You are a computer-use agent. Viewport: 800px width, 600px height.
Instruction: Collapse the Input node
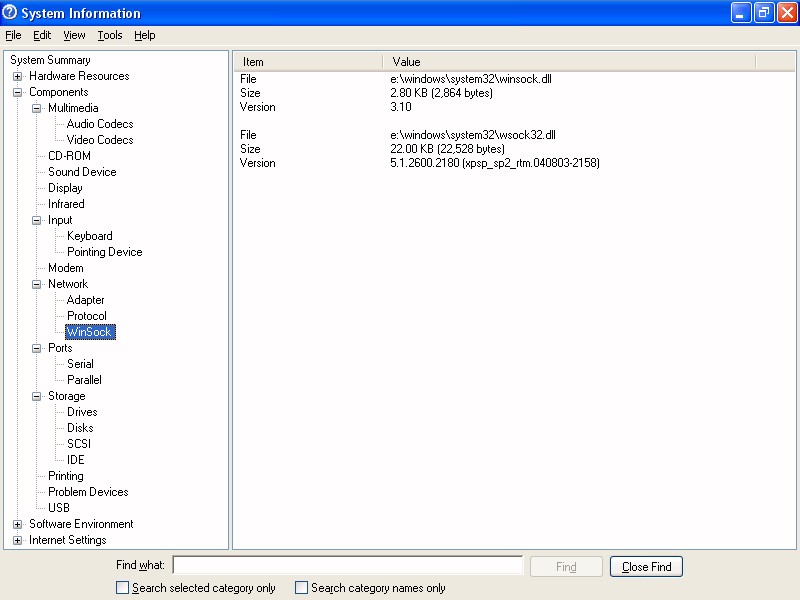click(x=36, y=220)
